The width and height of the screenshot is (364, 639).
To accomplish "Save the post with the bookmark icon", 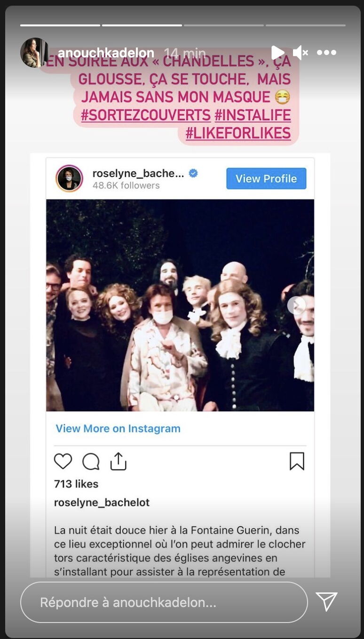I will tap(297, 462).
